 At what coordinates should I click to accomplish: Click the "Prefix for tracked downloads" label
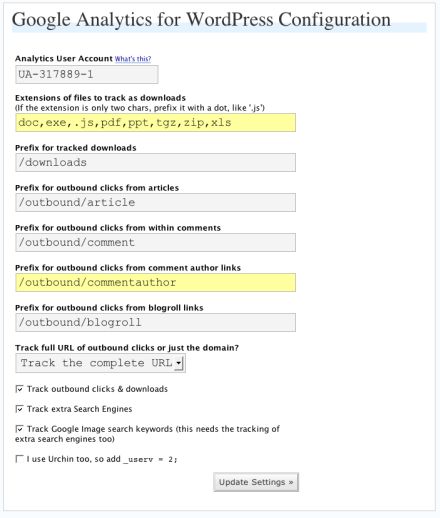[76, 148]
